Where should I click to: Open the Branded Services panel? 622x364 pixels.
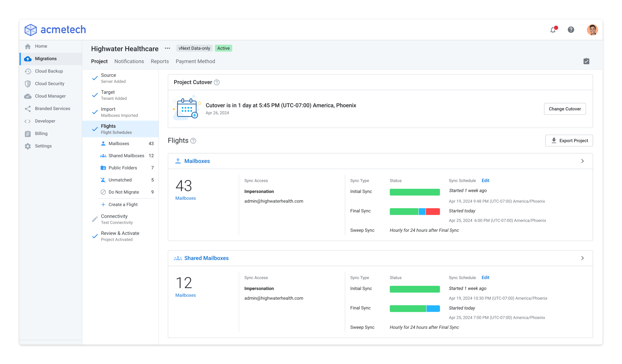[53, 108]
